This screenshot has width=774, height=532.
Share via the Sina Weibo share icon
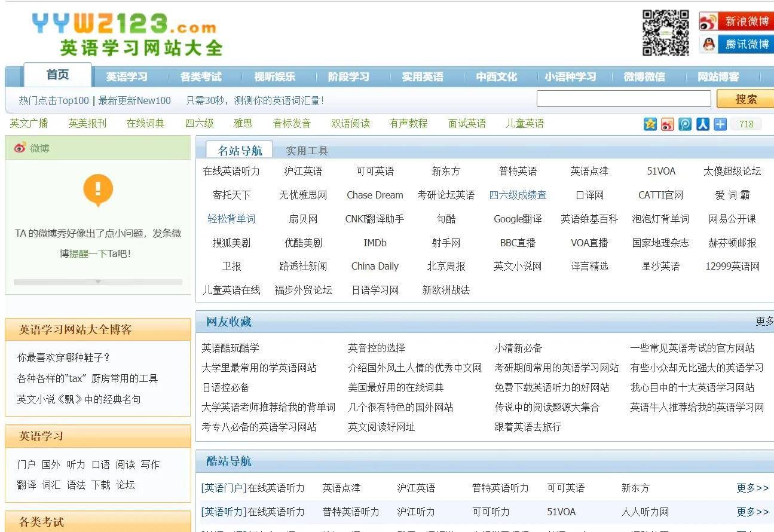[x=668, y=124]
